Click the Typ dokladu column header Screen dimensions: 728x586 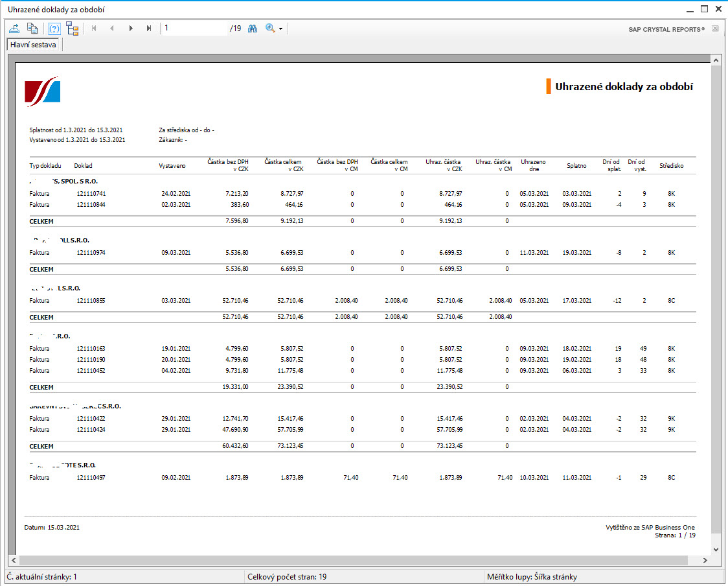tap(45, 166)
